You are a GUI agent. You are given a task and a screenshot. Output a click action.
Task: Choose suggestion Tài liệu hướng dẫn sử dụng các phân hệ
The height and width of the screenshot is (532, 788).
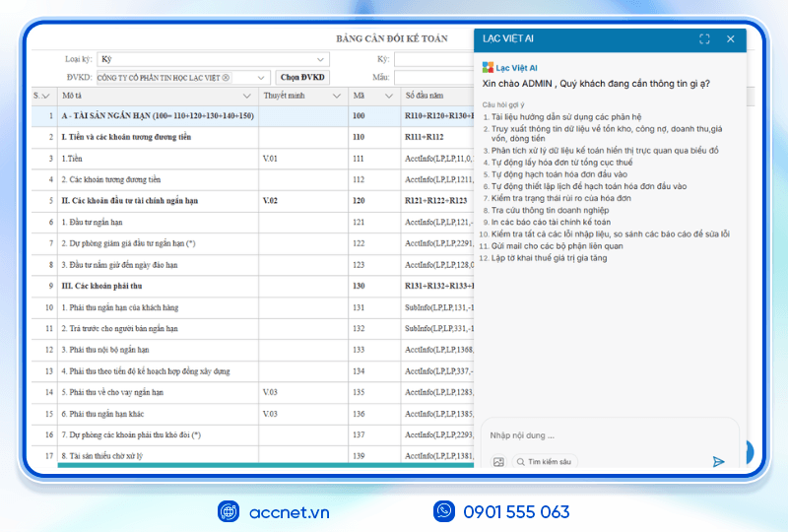(x=565, y=117)
